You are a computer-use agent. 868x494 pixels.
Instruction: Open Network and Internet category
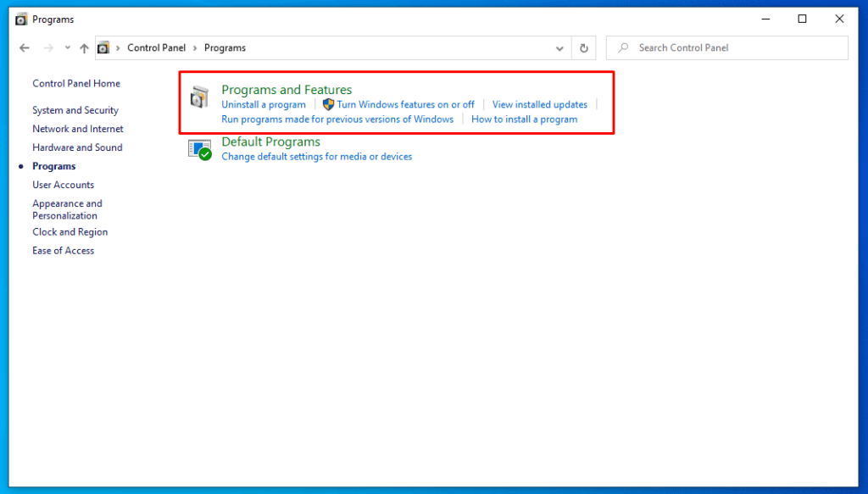[x=78, y=129]
